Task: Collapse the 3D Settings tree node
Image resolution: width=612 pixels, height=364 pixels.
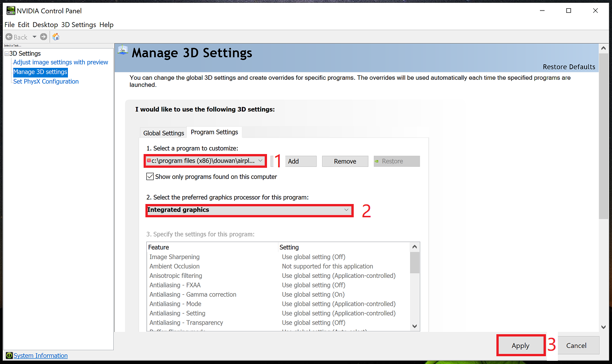Action: pyautogui.click(x=6, y=54)
